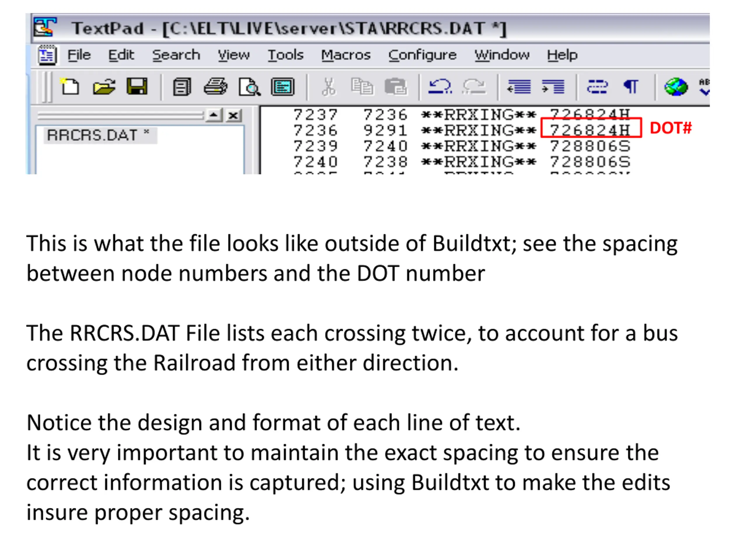Undo the last edit
Viewport: 747px width, 560px height.
coord(440,87)
